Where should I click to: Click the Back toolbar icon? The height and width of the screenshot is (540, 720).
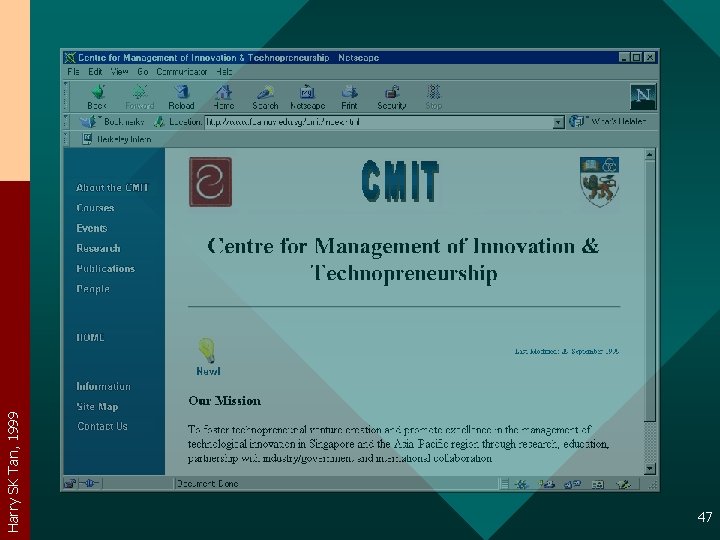coord(97,97)
